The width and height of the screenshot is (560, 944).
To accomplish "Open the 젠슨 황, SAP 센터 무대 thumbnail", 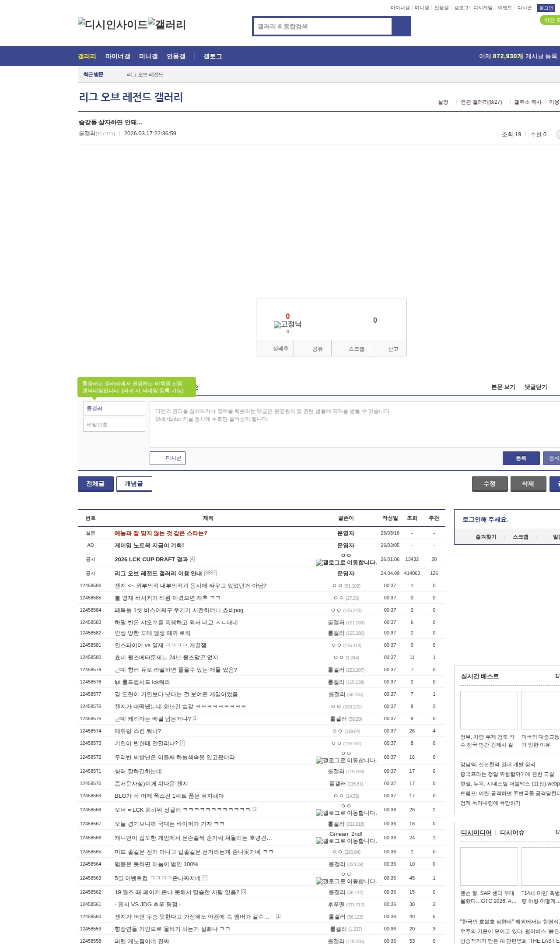I will tap(489, 866).
